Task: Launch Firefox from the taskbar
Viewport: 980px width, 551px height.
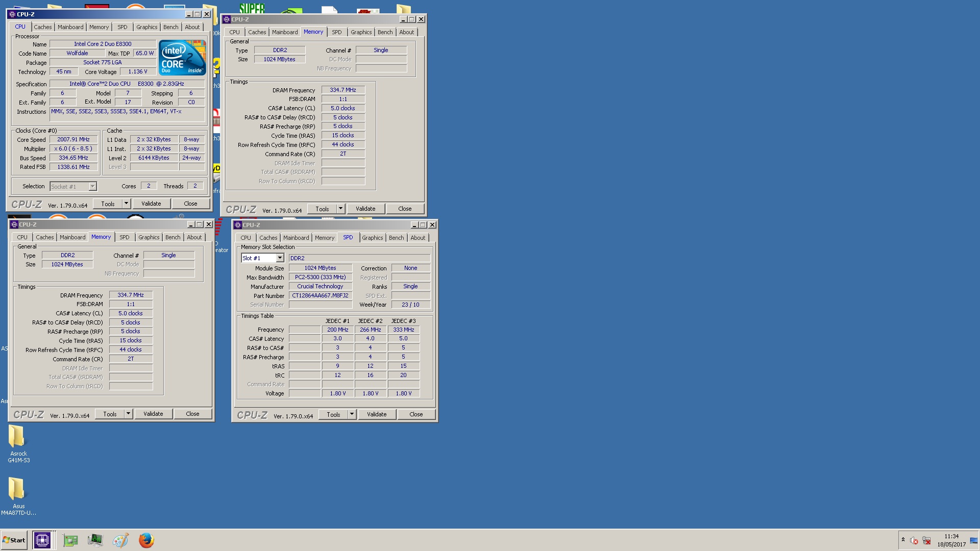Action: [146, 540]
